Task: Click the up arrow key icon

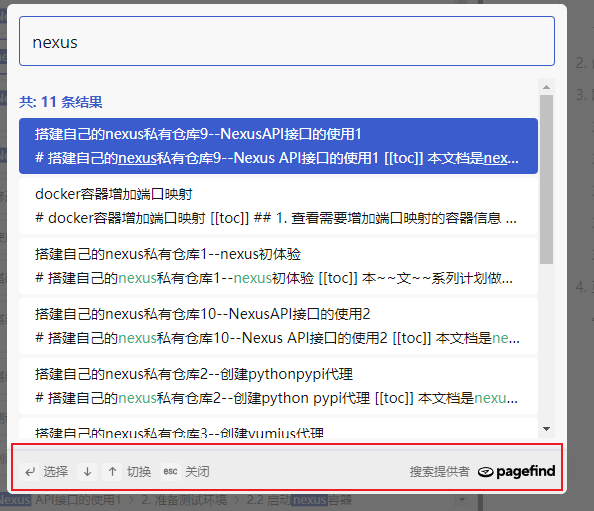Action: click(112, 472)
